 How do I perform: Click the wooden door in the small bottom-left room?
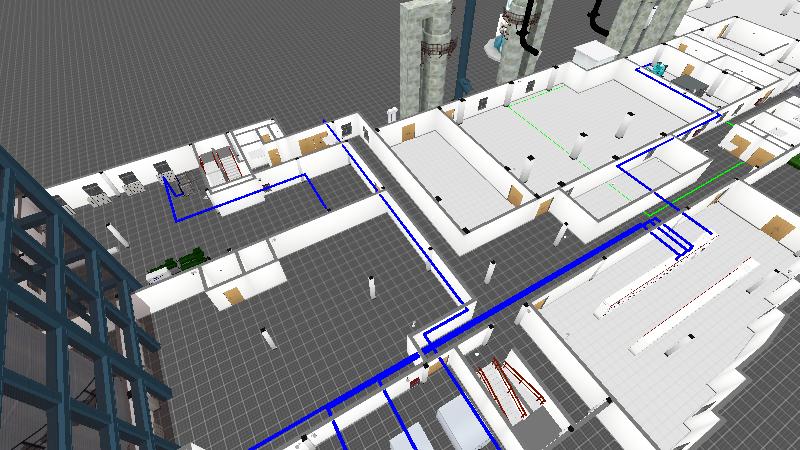click(x=234, y=296)
